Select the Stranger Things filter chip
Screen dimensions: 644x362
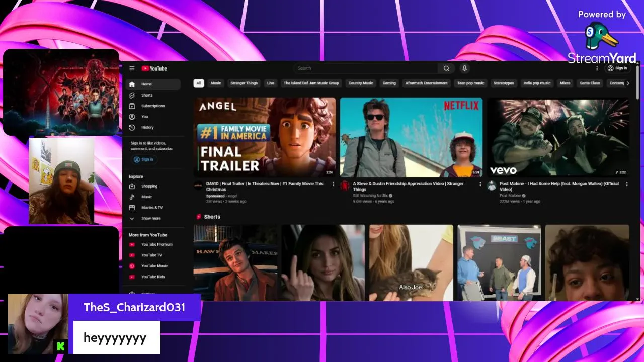tap(244, 83)
